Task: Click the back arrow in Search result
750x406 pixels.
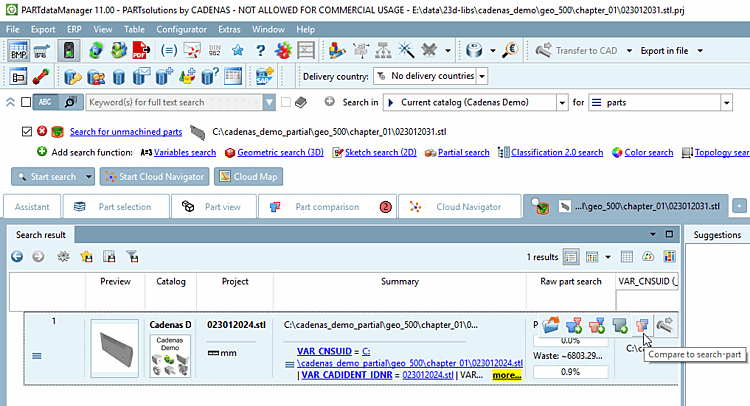Action: pos(17,257)
